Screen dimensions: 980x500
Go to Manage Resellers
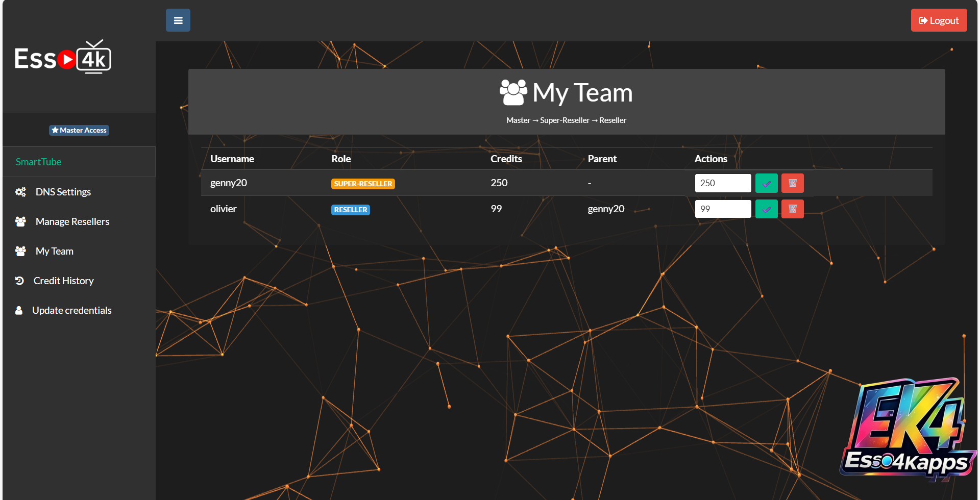click(x=72, y=221)
